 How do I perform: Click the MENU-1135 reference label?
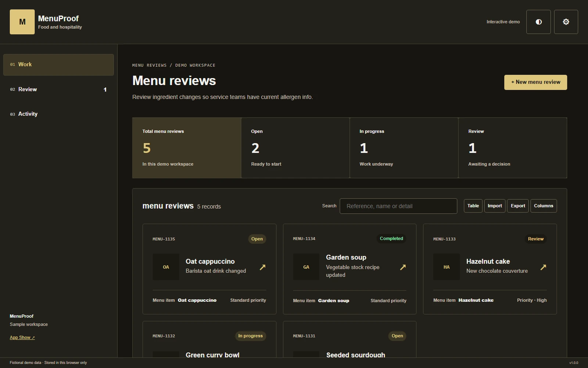pos(164,239)
